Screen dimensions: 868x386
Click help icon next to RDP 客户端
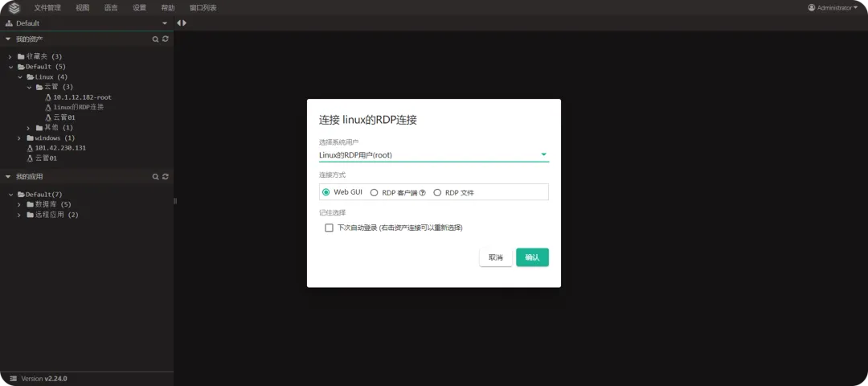coord(423,193)
